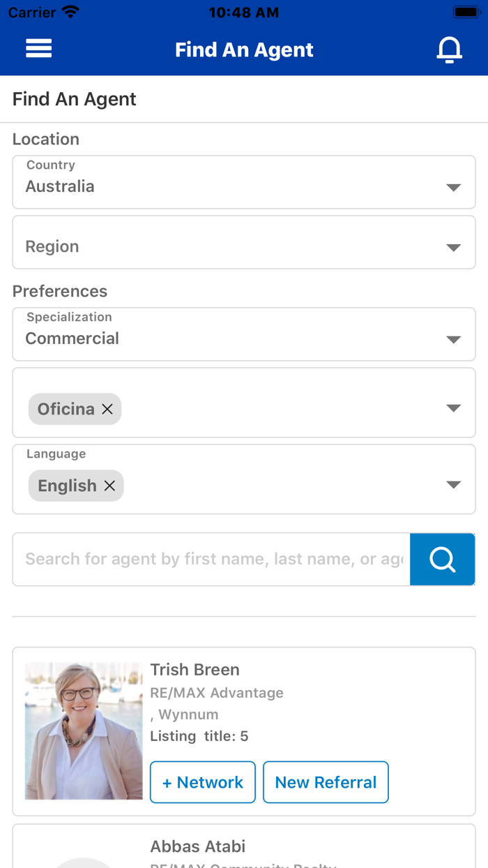488x868 pixels.
Task: Tap the blue search magnifier button
Action: click(442, 559)
